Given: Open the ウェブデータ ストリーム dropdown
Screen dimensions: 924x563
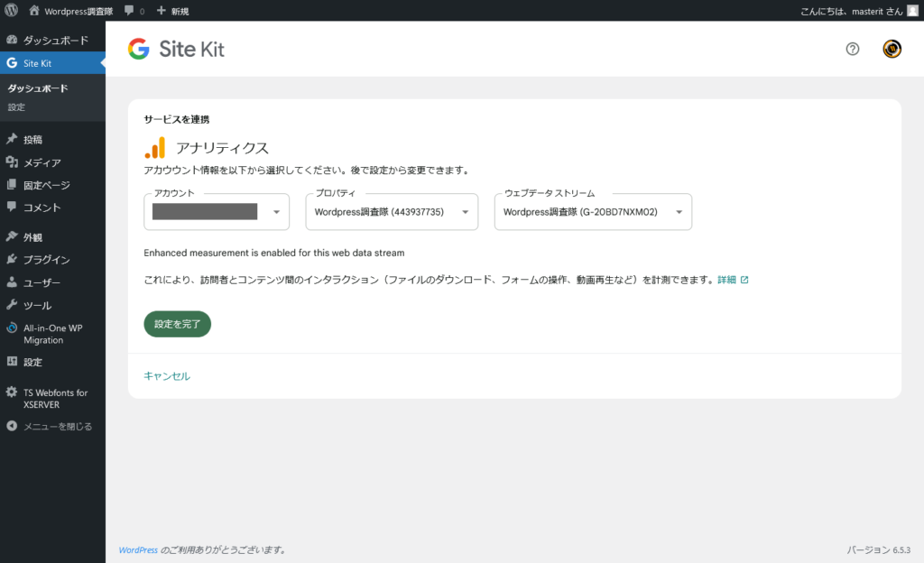Looking at the screenshot, I should click(593, 212).
